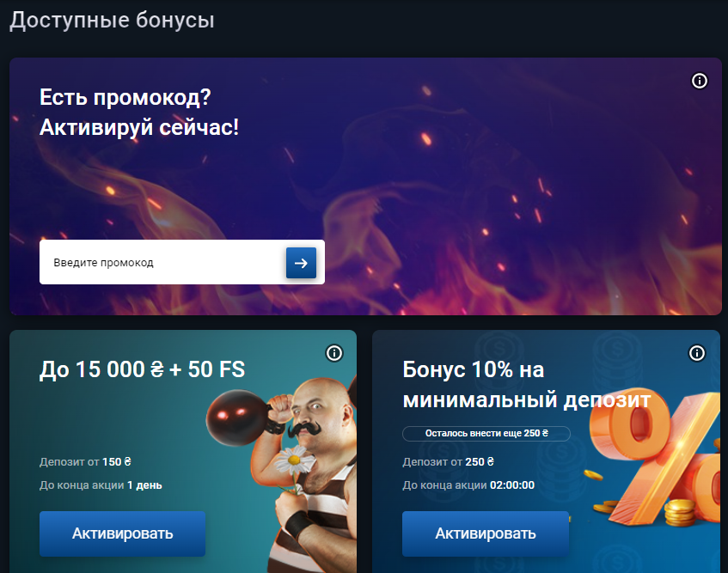Click the 'До 15 000 ₴ + 50 FS' title
The height and width of the screenshot is (573, 728).
coord(142,369)
